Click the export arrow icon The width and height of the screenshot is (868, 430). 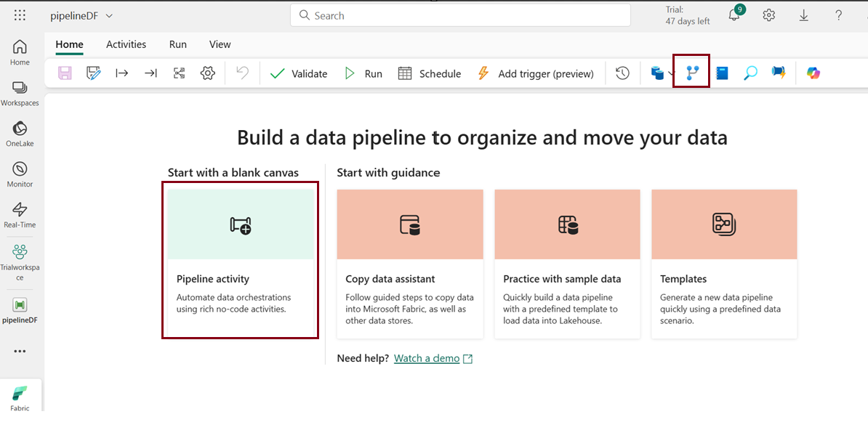point(150,73)
